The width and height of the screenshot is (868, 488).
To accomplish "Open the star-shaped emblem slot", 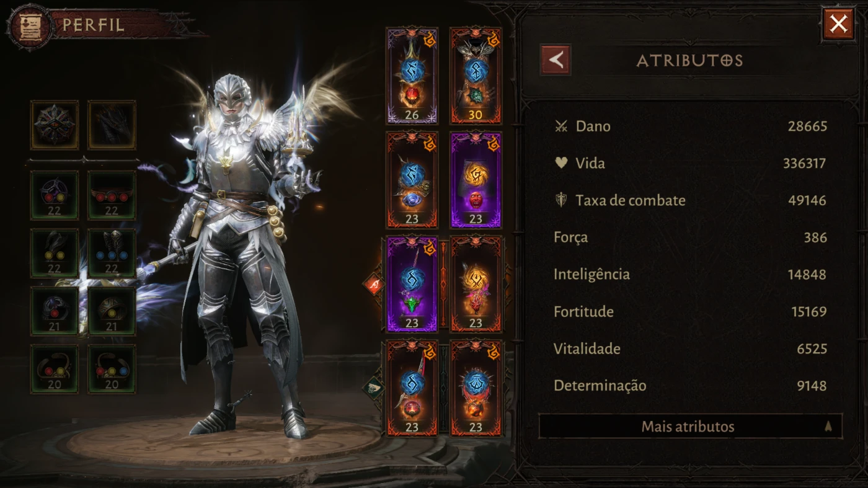I will click(x=55, y=125).
